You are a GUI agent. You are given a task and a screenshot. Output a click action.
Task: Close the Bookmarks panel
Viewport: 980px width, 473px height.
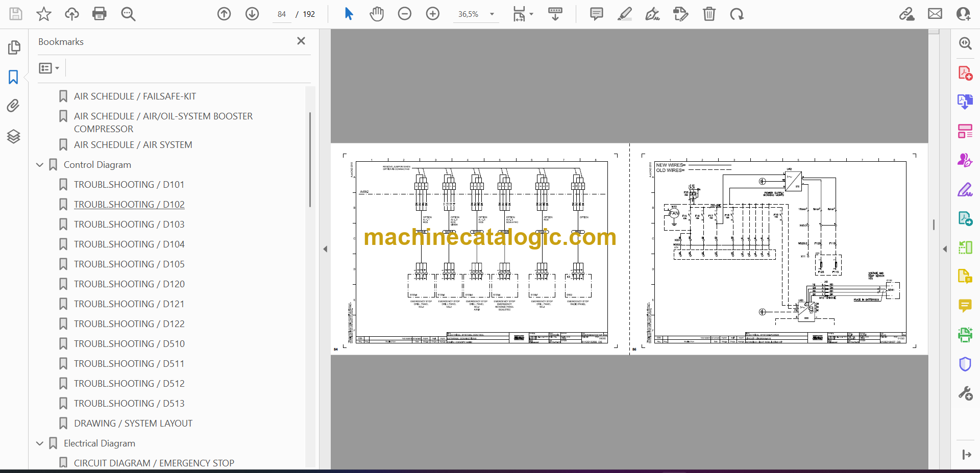pyautogui.click(x=301, y=41)
